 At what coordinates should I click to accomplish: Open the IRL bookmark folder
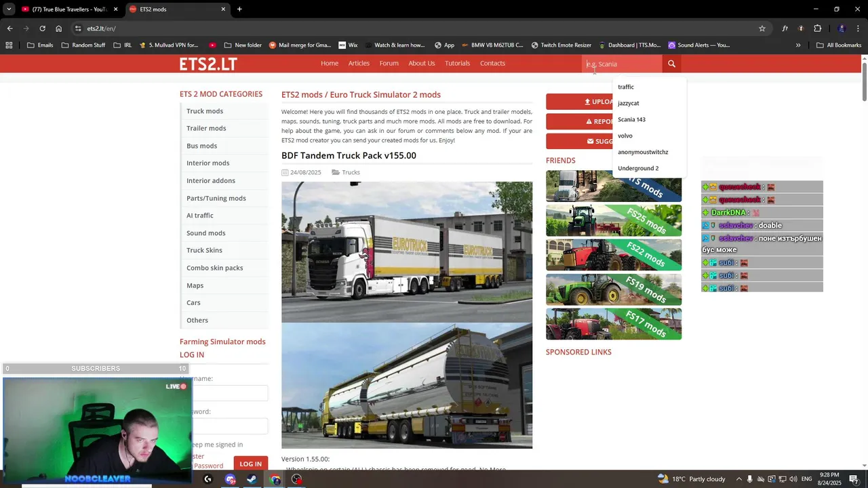point(123,45)
